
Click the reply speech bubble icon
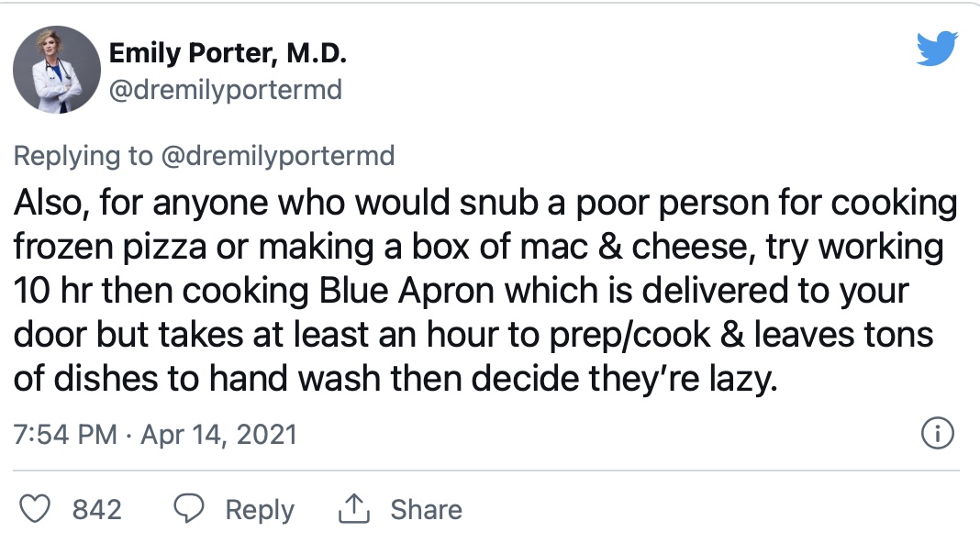pyautogui.click(x=189, y=509)
